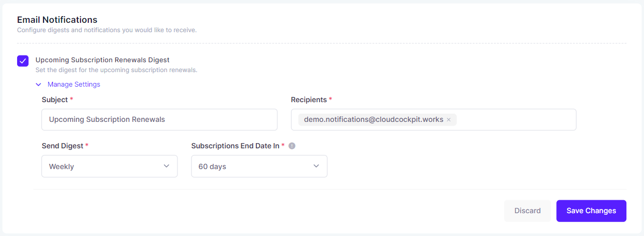Viewport: 644px width, 236px height.
Task: Open the 60 days dropdown
Action: click(x=259, y=166)
